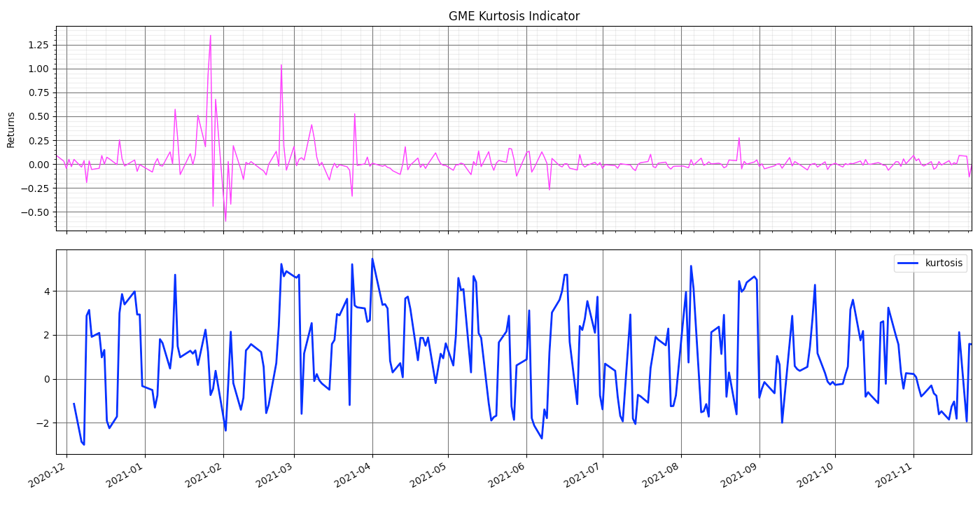Click the 0.25 tick on Returns axis
980x508 pixels.
point(38,140)
